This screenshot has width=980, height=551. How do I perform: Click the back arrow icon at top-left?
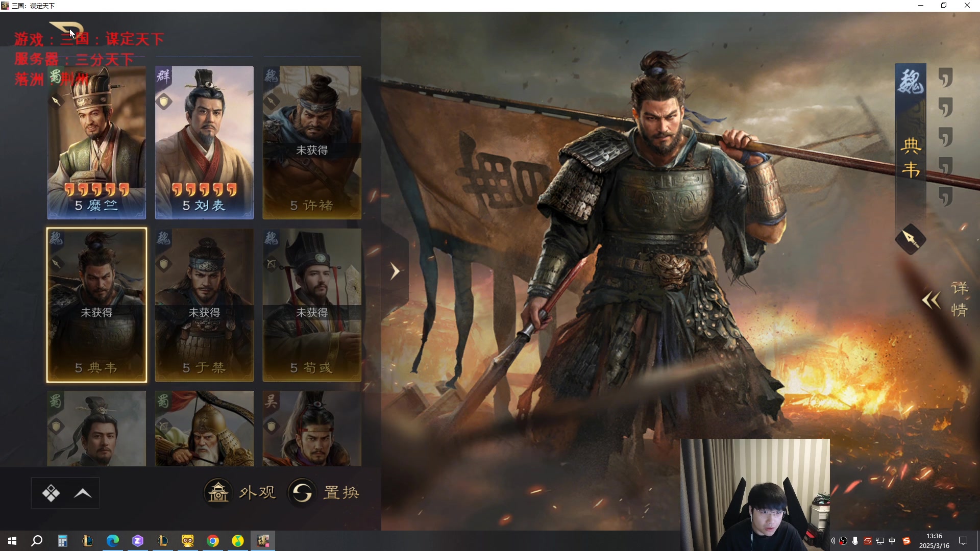(x=66, y=29)
